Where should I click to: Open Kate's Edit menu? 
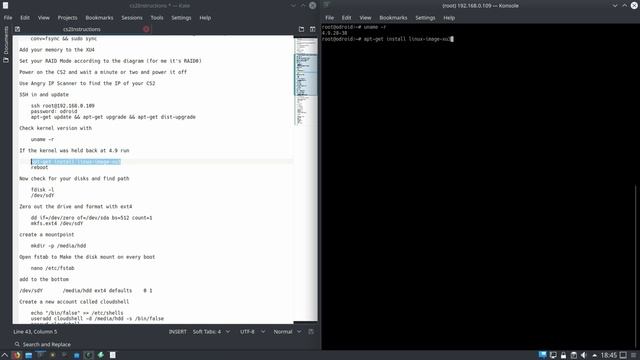(25, 18)
